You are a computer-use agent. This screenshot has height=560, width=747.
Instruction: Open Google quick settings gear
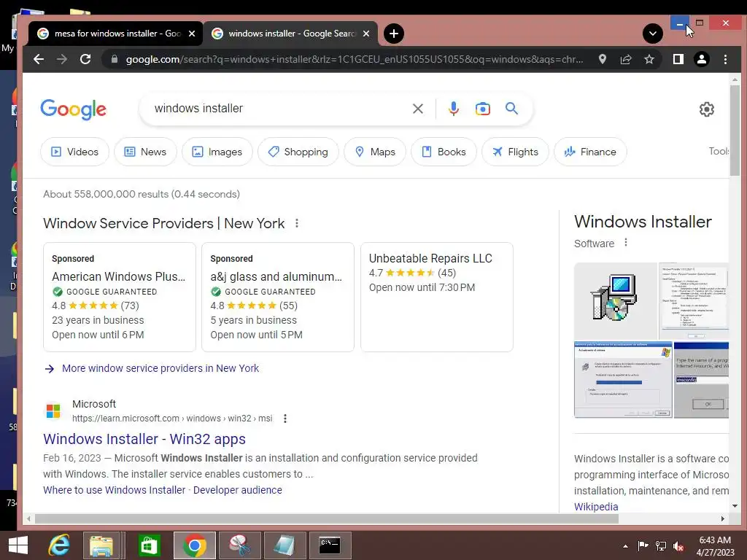pos(706,109)
